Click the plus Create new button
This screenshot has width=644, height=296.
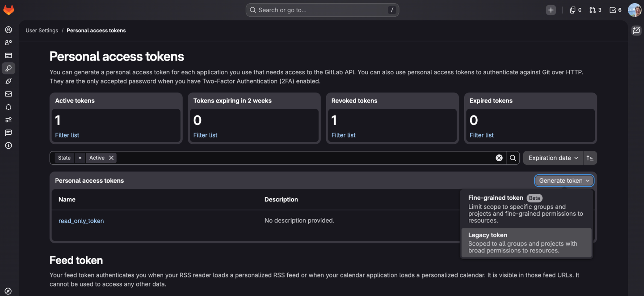click(x=551, y=10)
